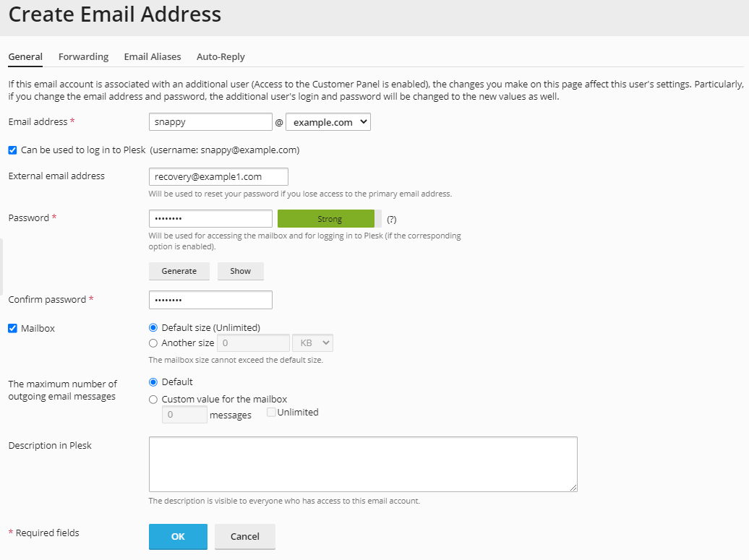Open the domain selection dropdown
The image size is (749, 560).
click(x=328, y=121)
